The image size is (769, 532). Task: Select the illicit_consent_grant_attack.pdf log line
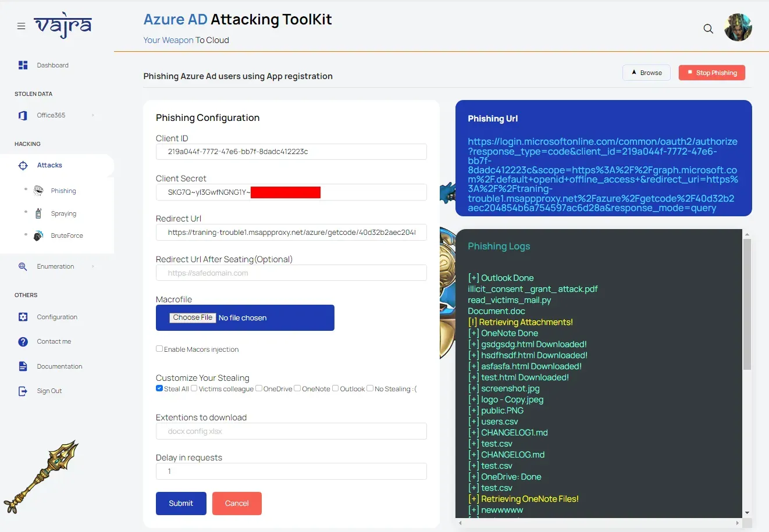pyautogui.click(x=533, y=289)
